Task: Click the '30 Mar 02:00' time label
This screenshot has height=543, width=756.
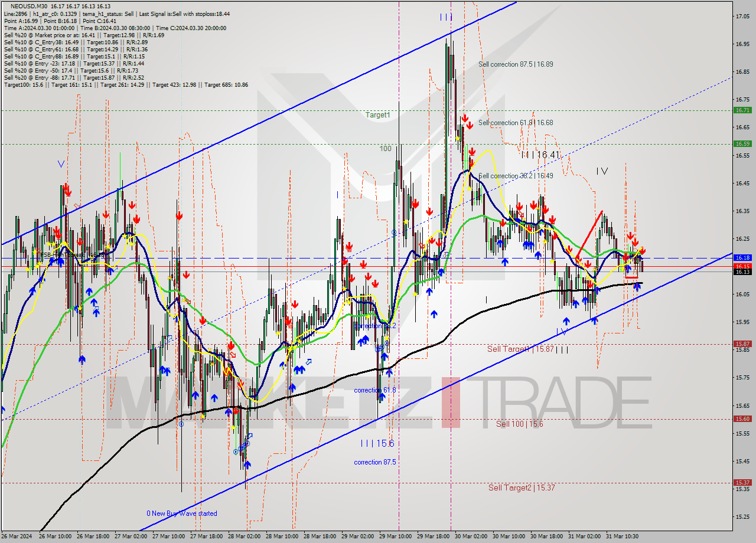Action: click(471, 537)
